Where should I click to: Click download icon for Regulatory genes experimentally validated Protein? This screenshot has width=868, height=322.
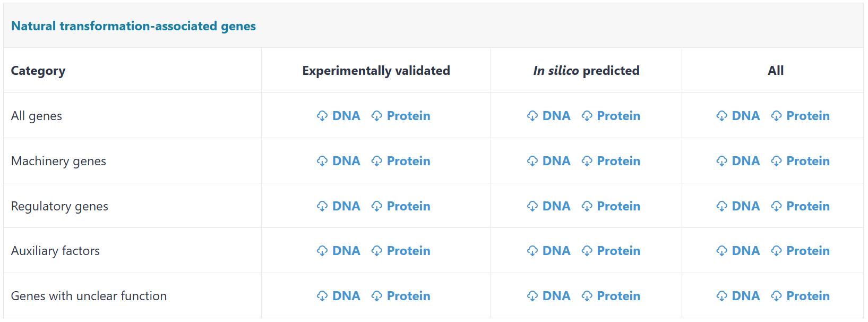coord(377,206)
